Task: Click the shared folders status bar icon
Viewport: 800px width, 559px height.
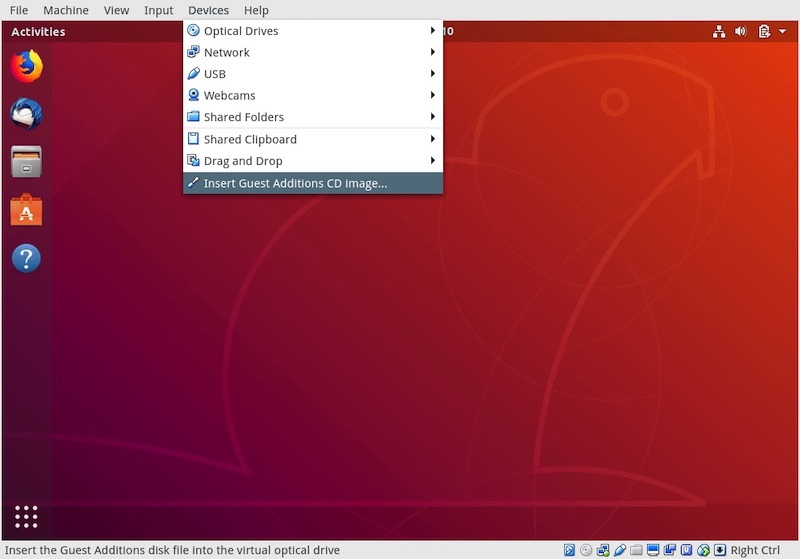Action: click(636, 550)
